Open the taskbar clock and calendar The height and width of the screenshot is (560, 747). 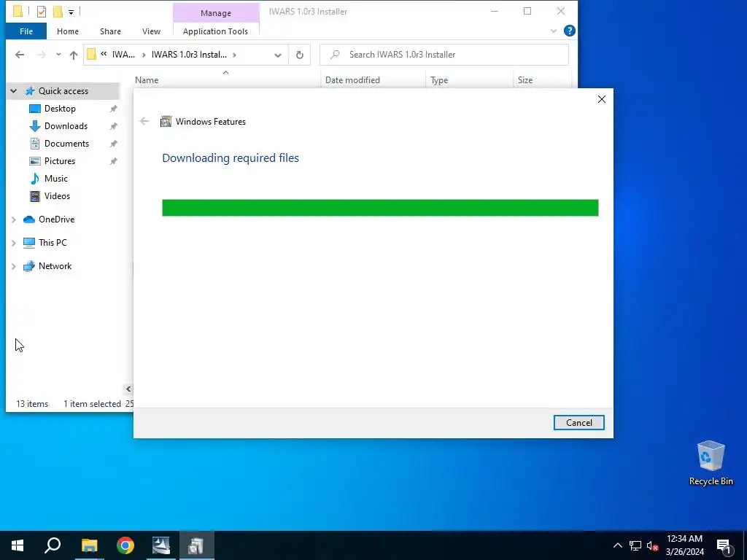pyautogui.click(x=684, y=545)
